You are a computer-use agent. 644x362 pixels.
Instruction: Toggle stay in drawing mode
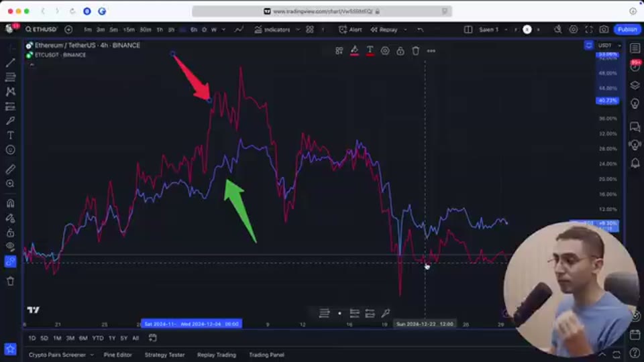[10, 218]
